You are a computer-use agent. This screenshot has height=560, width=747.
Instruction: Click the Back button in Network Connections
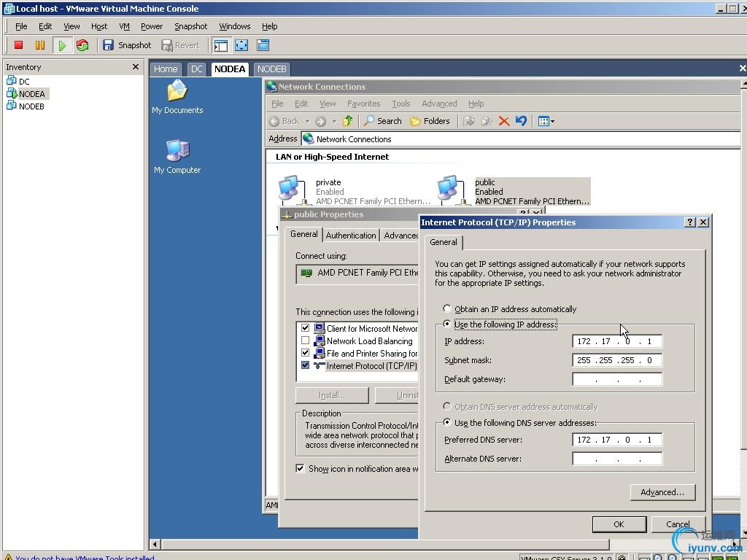285,121
